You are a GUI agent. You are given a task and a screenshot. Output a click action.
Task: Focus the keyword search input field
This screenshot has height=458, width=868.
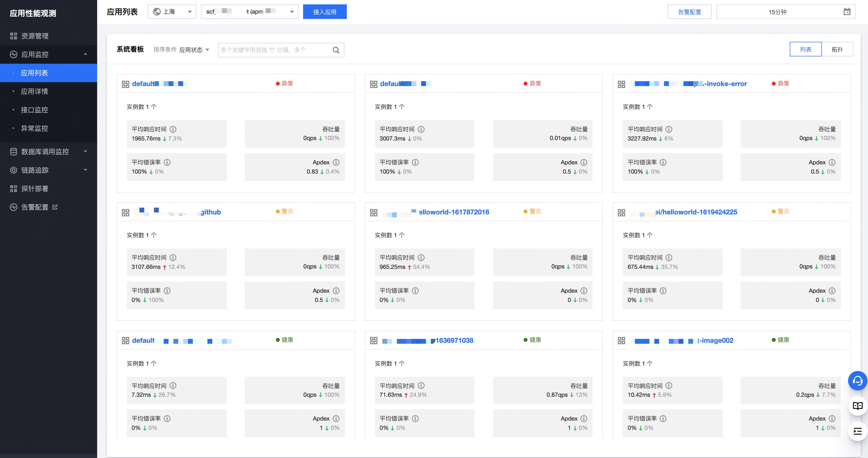tap(275, 50)
